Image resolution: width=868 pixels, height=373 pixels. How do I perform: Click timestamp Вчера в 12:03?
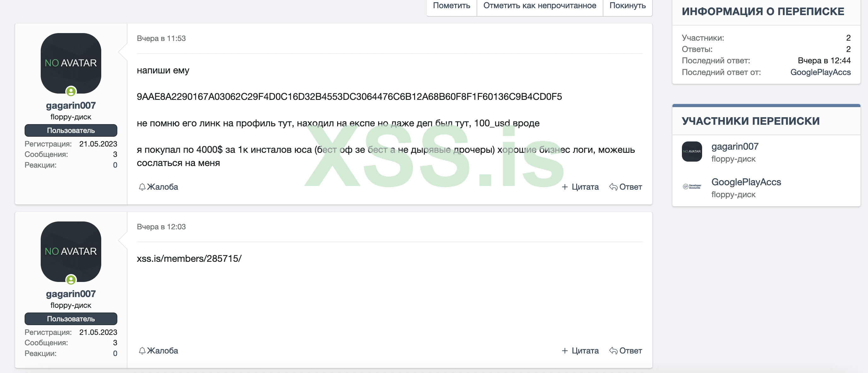[x=161, y=227]
